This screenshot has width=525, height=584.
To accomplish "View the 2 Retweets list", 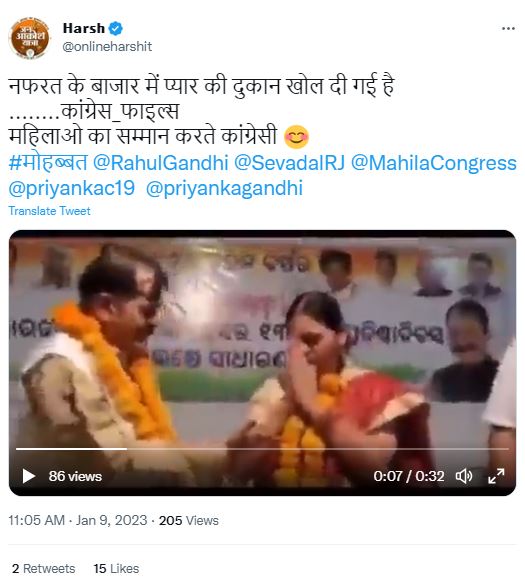I will (44, 569).
